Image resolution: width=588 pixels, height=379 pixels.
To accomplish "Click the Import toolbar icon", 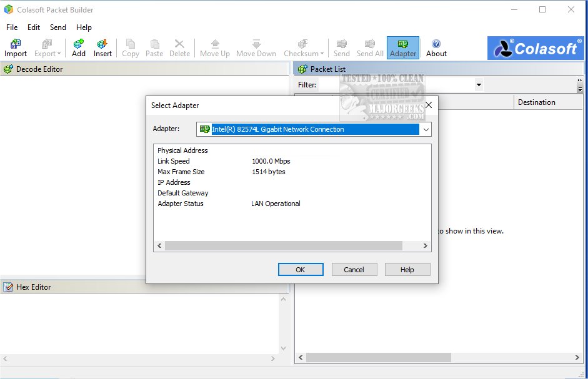I will point(16,47).
